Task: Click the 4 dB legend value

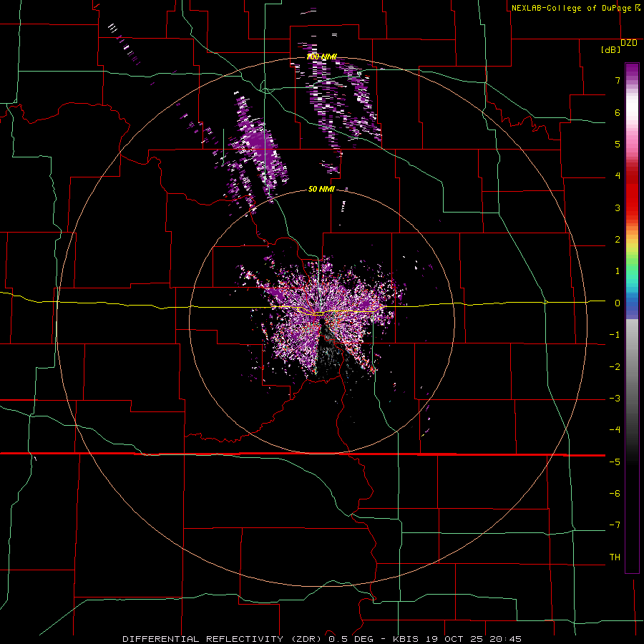Action: click(x=618, y=176)
